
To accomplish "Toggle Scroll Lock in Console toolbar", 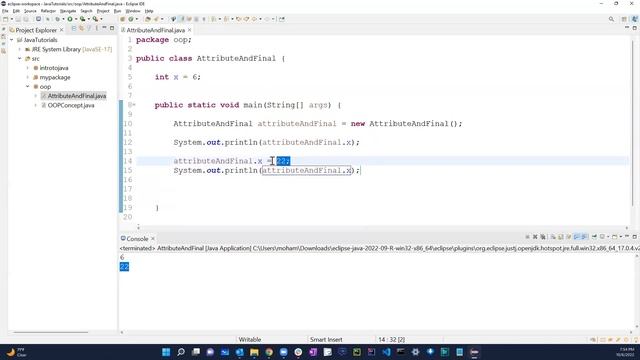I will 560,237.
